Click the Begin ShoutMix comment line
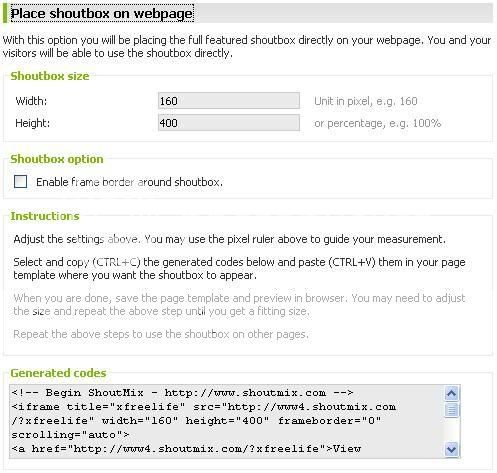Image resolution: width=497 pixels, height=473 pixels. (182, 393)
